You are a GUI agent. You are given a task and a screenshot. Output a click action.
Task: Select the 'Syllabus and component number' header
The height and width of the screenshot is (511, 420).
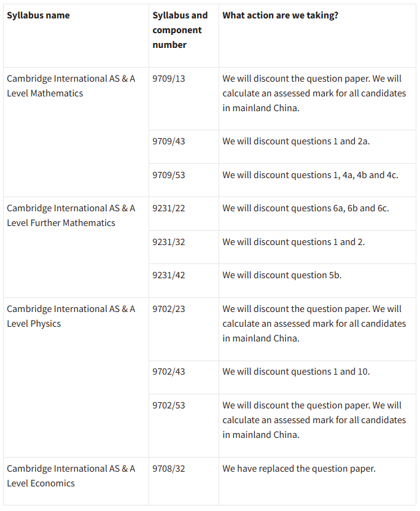coord(180,30)
